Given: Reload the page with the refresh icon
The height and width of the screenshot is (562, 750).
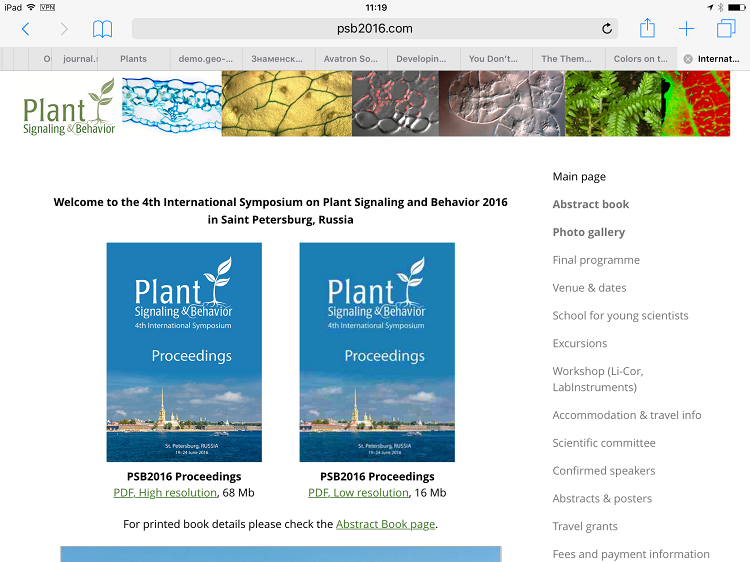Looking at the screenshot, I should tap(607, 29).
